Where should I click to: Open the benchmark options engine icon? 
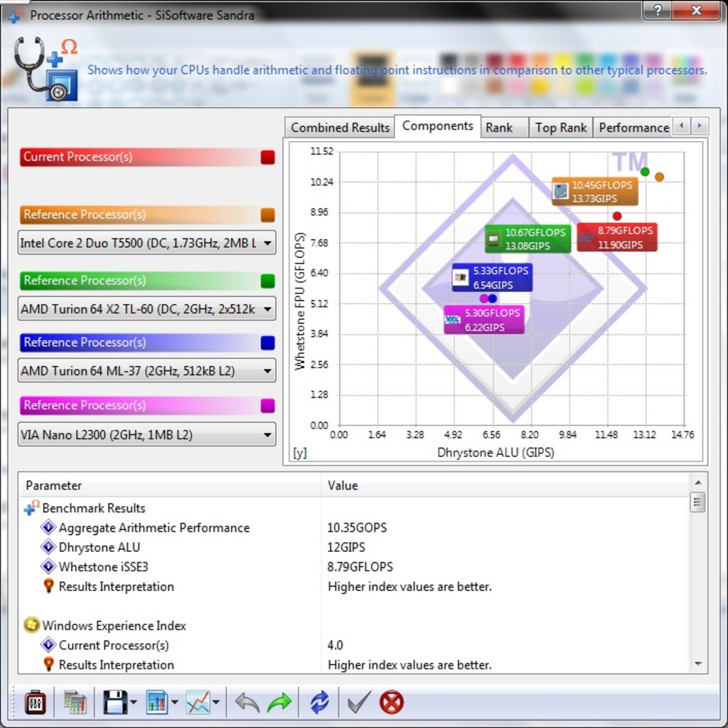click(35, 702)
